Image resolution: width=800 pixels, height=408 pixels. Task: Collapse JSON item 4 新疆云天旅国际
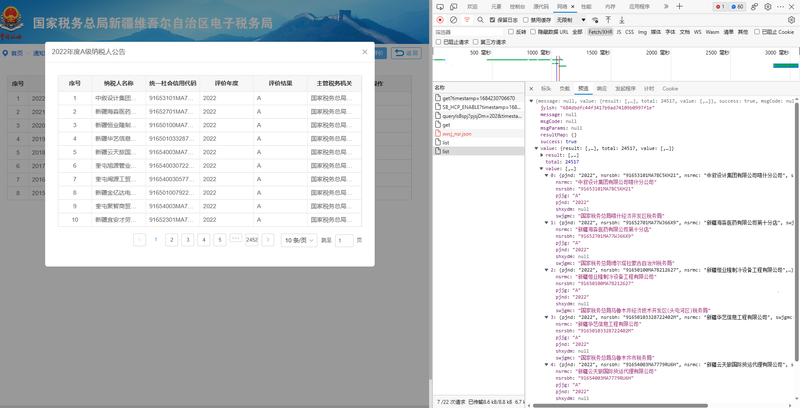547,365
